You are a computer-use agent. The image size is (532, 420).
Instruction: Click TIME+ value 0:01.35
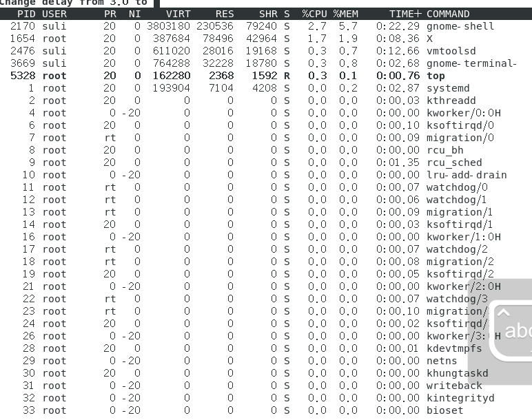398,162
